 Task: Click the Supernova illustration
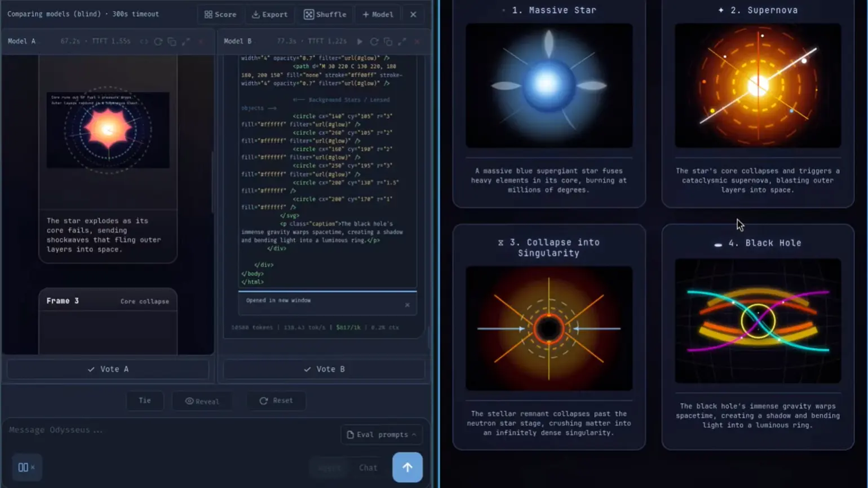(x=758, y=86)
